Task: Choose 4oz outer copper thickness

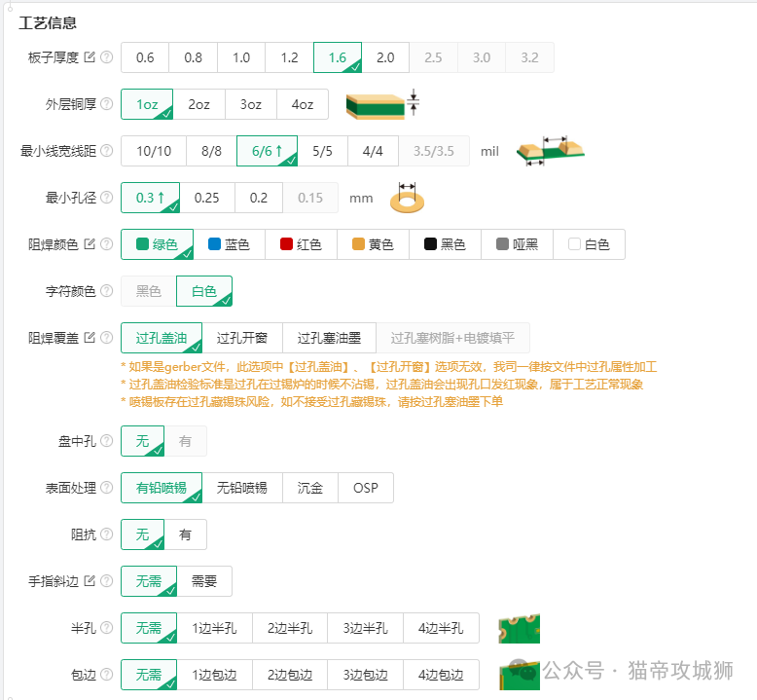Action: (303, 104)
